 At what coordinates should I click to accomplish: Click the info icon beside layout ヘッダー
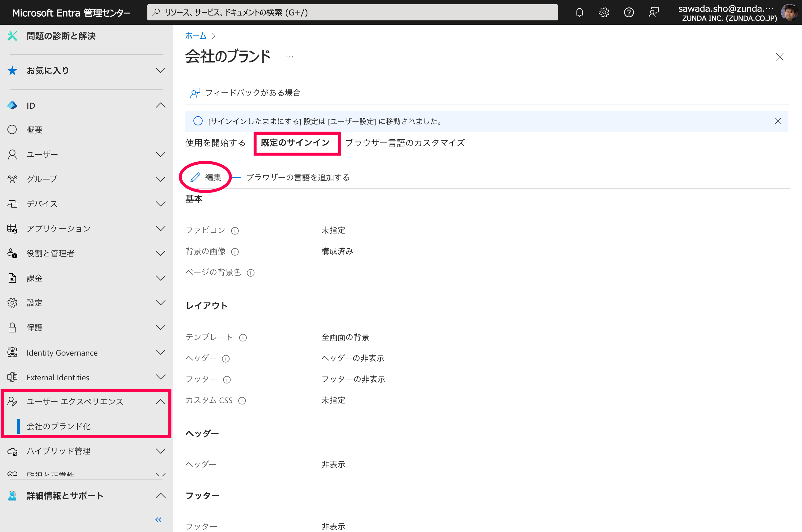click(226, 359)
